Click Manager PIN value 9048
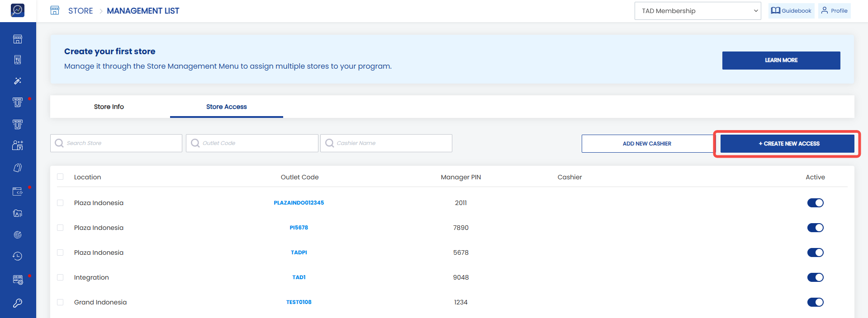Screen dimensions: 868x318 (461, 277)
